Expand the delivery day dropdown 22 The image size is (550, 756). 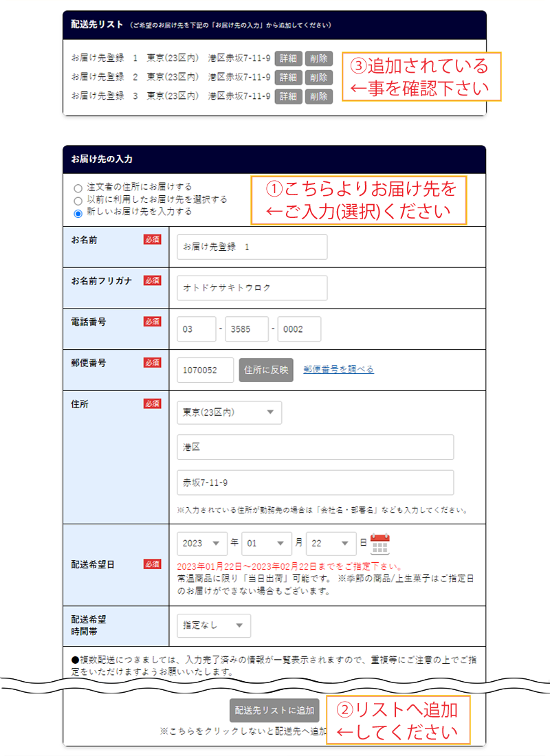[x=331, y=543]
